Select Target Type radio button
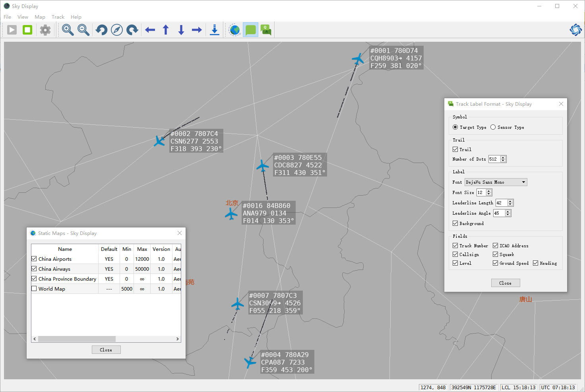 tap(455, 127)
